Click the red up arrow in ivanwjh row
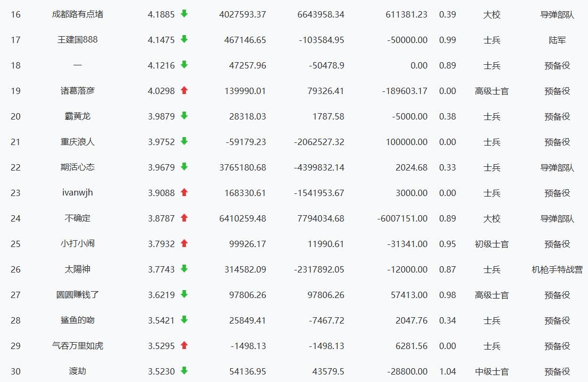This screenshot has width=588, height=382. pos(184,192)
